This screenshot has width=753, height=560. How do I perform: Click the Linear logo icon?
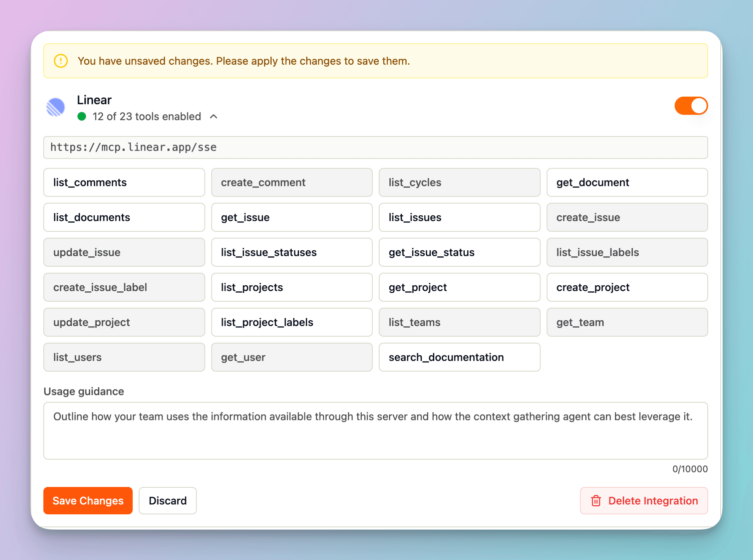point(56,107)
